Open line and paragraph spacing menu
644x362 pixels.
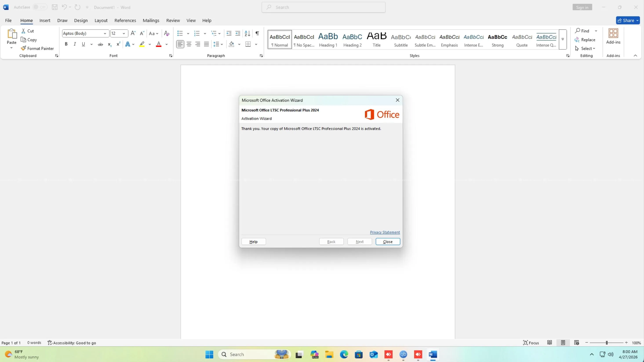218,44
